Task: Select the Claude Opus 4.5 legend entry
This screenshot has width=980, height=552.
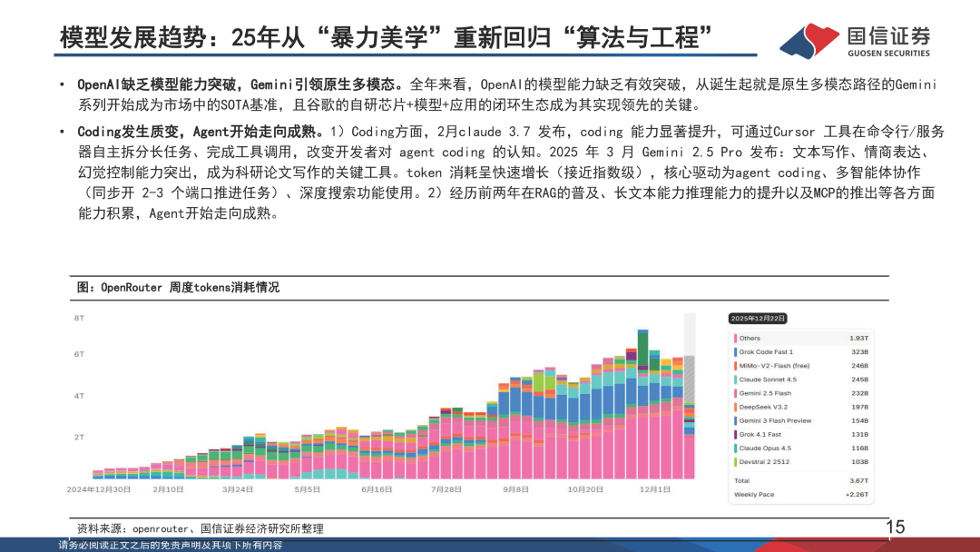Action: coord(801,448)
